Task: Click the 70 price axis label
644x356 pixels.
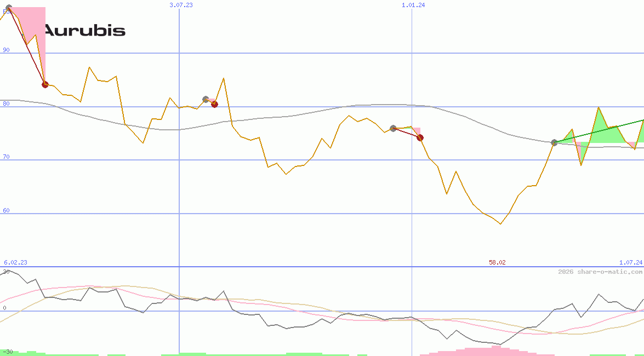Action: pos(7,157)
